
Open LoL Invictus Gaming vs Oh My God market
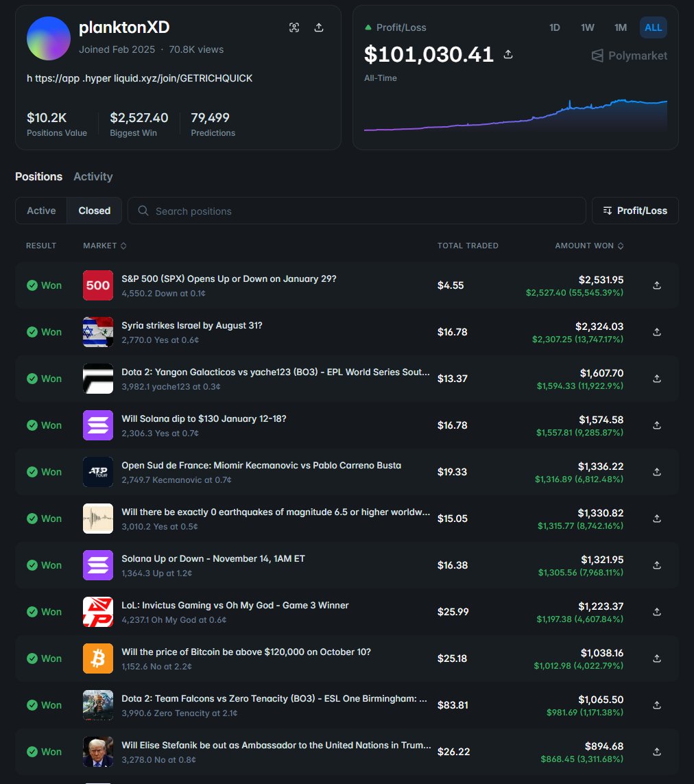pyautogui.click(x=235, y=605)
